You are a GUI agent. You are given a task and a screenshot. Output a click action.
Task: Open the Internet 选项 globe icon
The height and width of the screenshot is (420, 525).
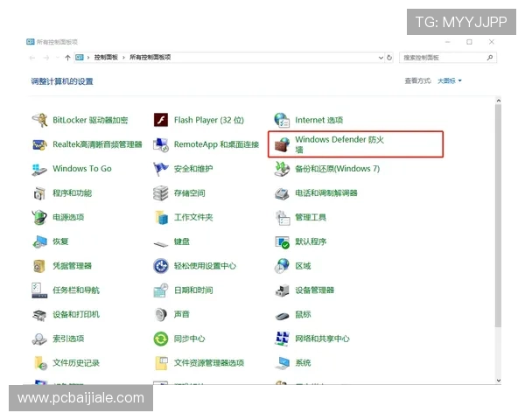282,120
